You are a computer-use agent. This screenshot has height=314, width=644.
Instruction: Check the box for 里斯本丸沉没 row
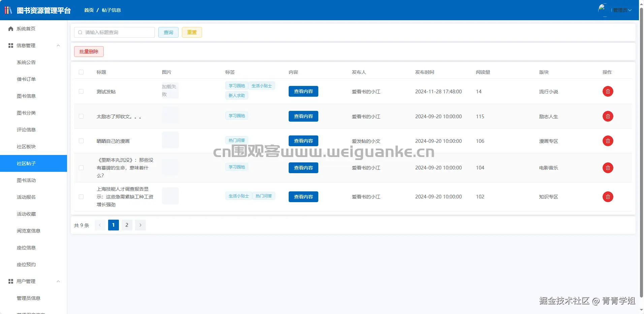[x=81, y=168]
